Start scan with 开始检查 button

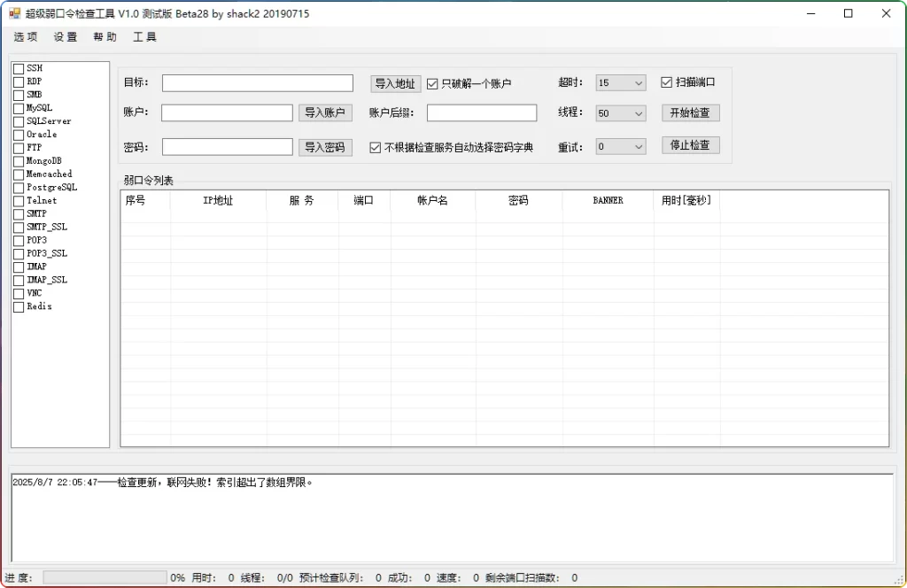[x=690, y=112]
